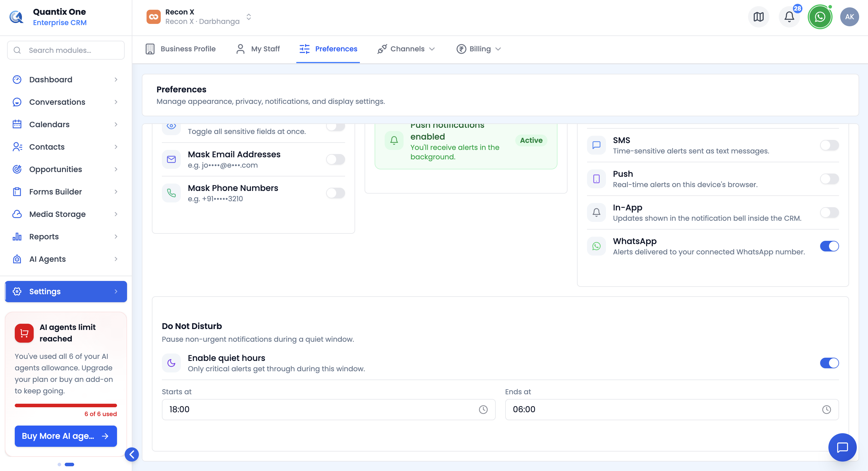The image size is (868, 471).
Task: Enable the SMS alerts toggle
Action: (x=829, y=145)
